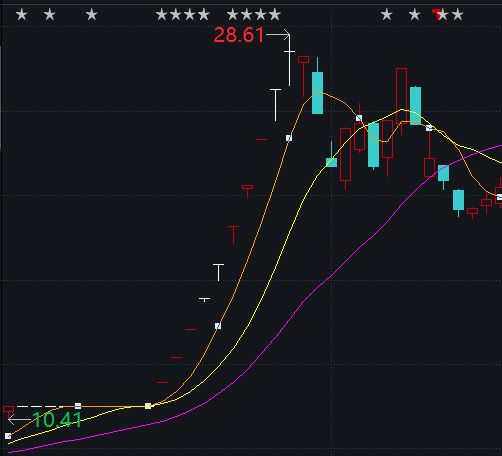The height and width of the screenshot is (456, 502).
Task: Select the small red candle beside the 10.41 label
Action: pyautogui.click(x=8, y=411)
